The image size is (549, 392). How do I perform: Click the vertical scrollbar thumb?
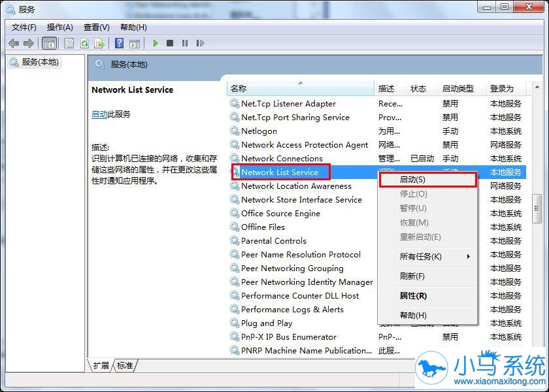(x=537, y=208)
